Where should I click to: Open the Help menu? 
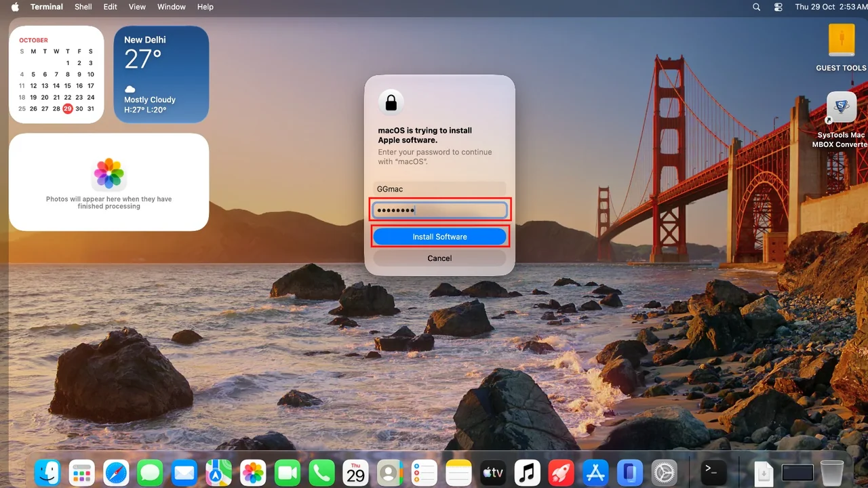click(205, 7)
